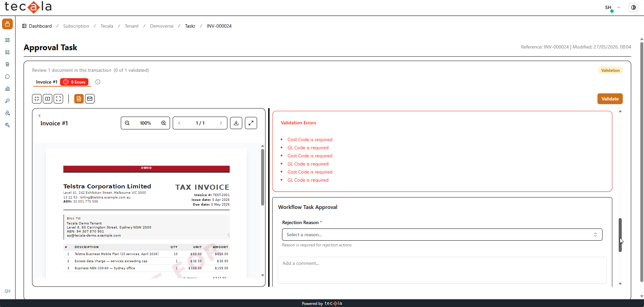
Task: Open the robot agent icon in sidebar
Action: click(7, 64)
